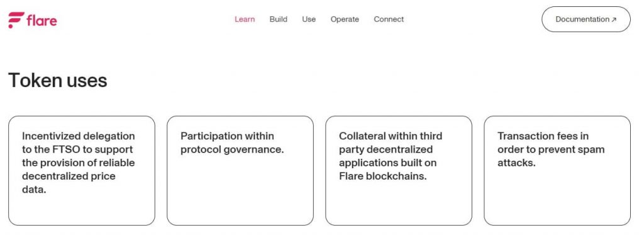644x235 pixels.
Task: Open the Connect menu item
Action: [389, 20]
